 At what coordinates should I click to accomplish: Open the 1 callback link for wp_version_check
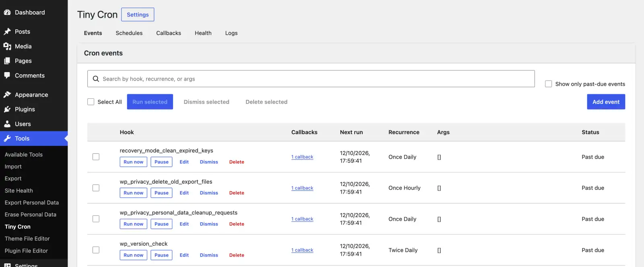(302, 250)
